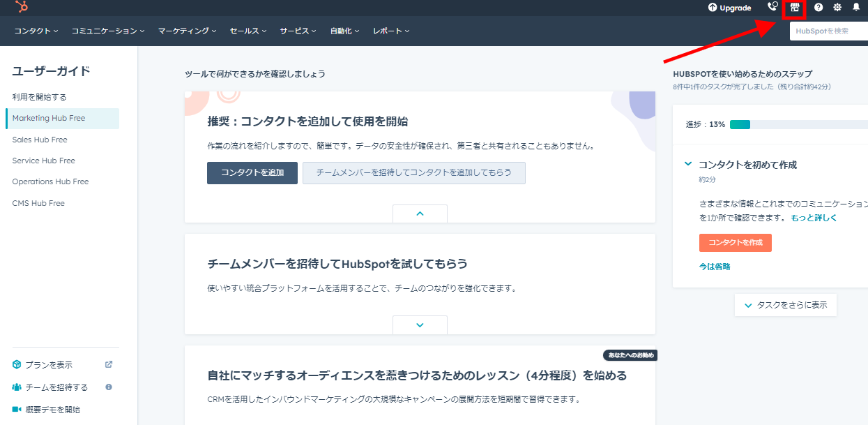Click the box icon beside プランを表示
Image resolution: width=868 pixels, height=425 pixels.
(x=17, y=364)
